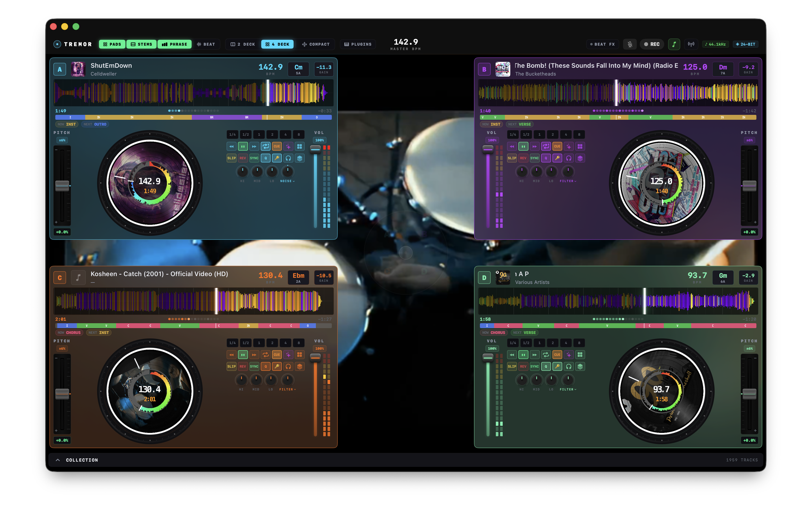The height and width of the screenshot is (508, 812).
Task: Open the NOISE effect dropdown on Deck A
Action: pos(287,181)
